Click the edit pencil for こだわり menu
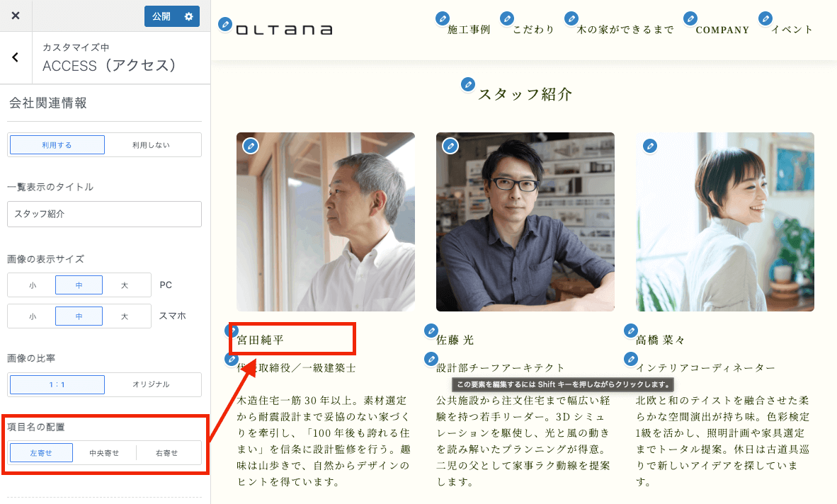Viewport: 837px width, 504px height. 506,18
